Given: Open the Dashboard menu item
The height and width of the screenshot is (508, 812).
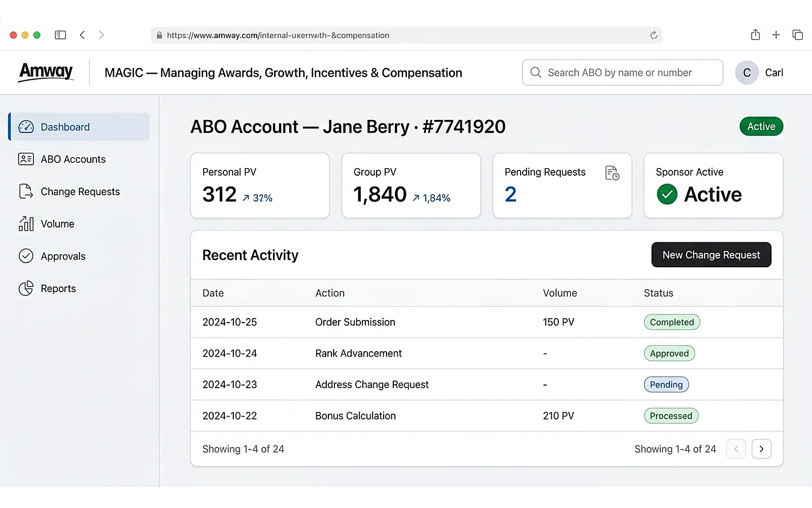Looking at the screenshot, I should coord(79,127).
